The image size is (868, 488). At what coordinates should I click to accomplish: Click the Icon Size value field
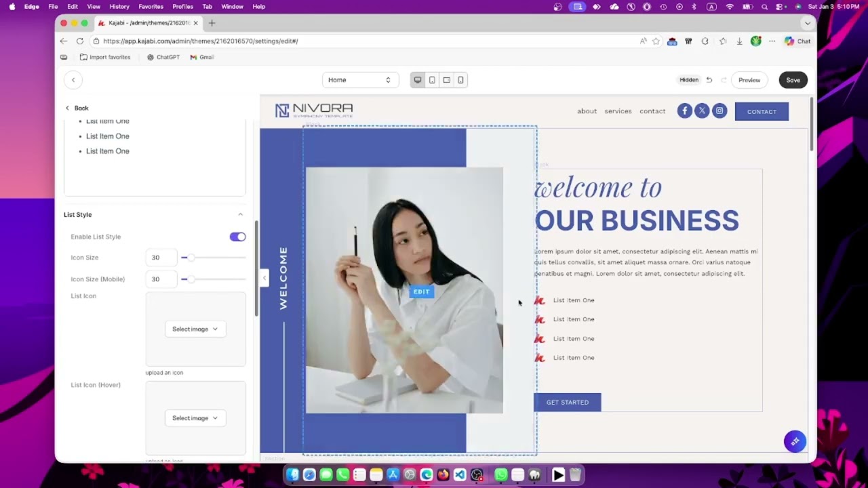[161, 258]
